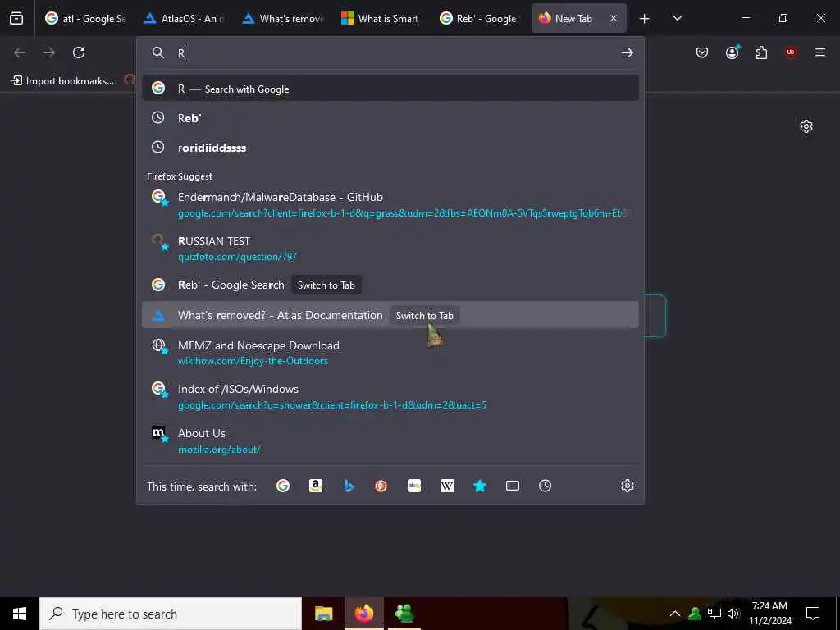Open the green people app on taskbar

tap(404, 614)
